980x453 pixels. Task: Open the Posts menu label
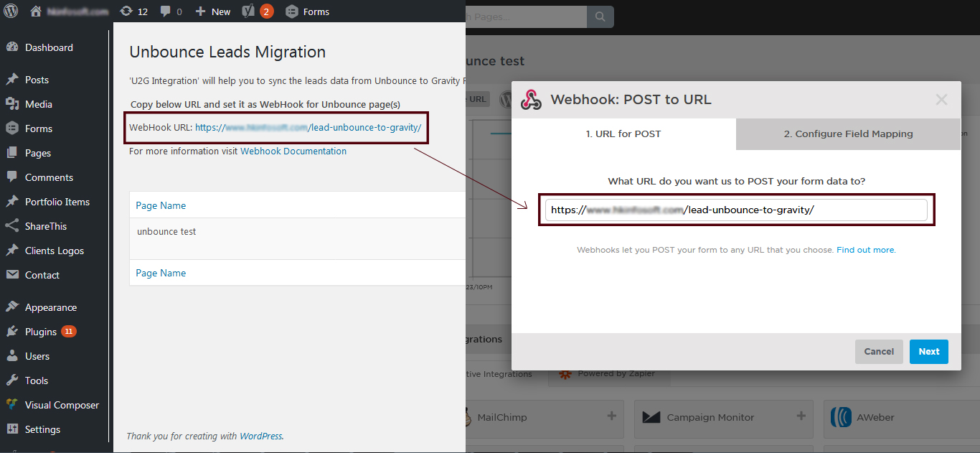37,80
